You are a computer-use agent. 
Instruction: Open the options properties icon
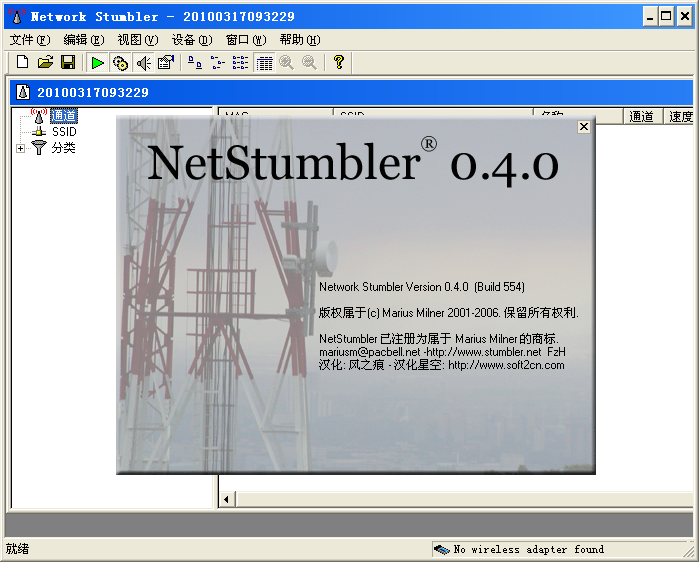(166, 63)
